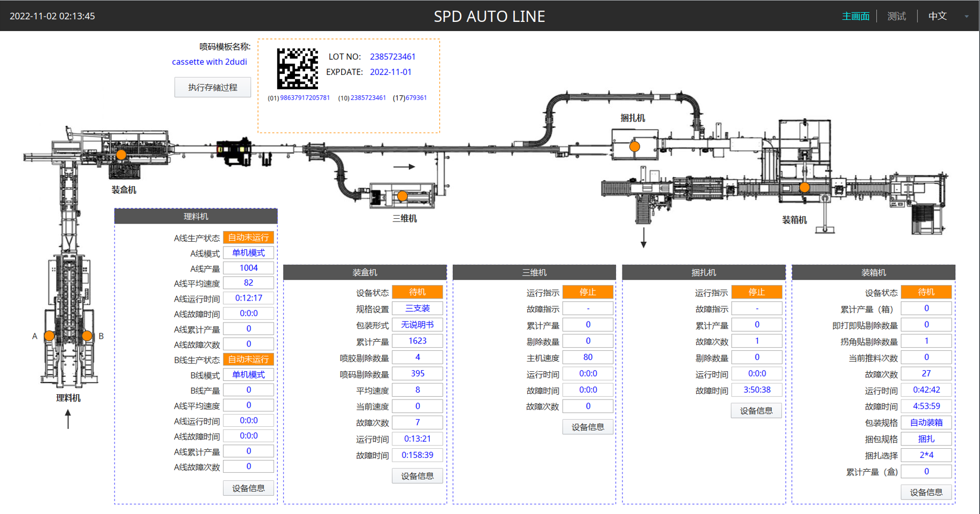Click orange indicator A on 理料机
The height and width of the screenshot is (514, 980).
coord(49,336)
